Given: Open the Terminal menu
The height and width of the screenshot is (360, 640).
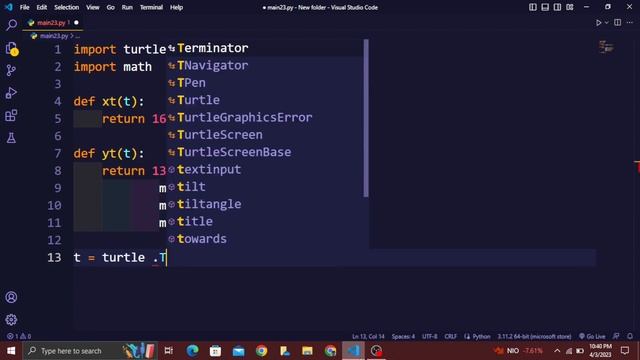Looking at the screenshot, I should [x=151, y=7].
